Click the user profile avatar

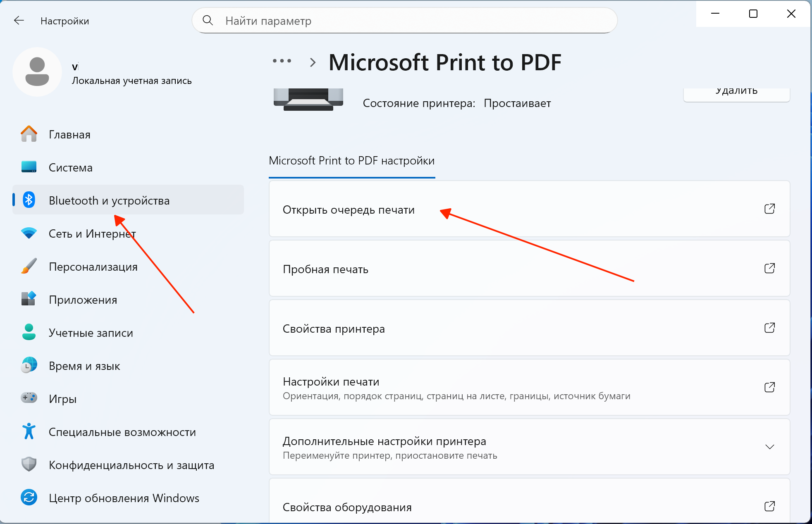[x=37, y=72]
